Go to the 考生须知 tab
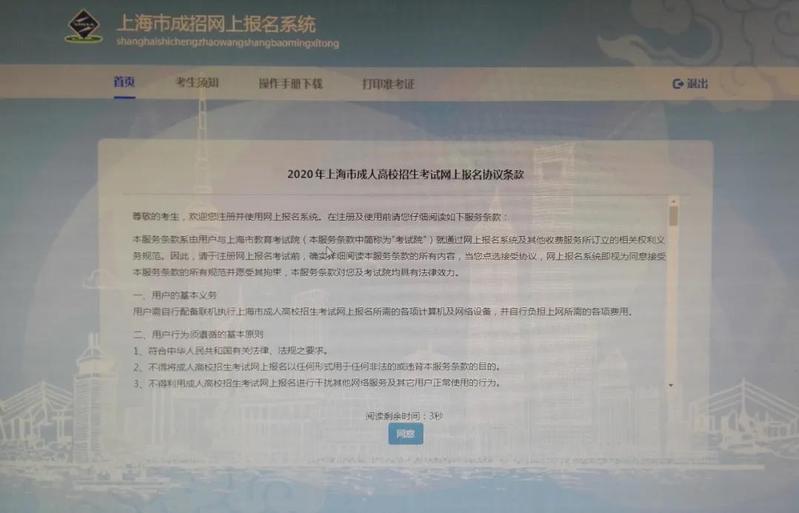Image resolution: width=799 pixels, height=513 pixels. click(x=196, y=82)
